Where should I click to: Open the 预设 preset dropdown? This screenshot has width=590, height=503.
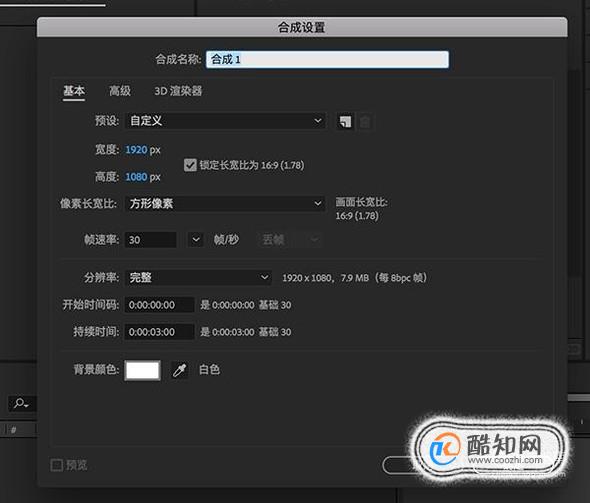225,121
